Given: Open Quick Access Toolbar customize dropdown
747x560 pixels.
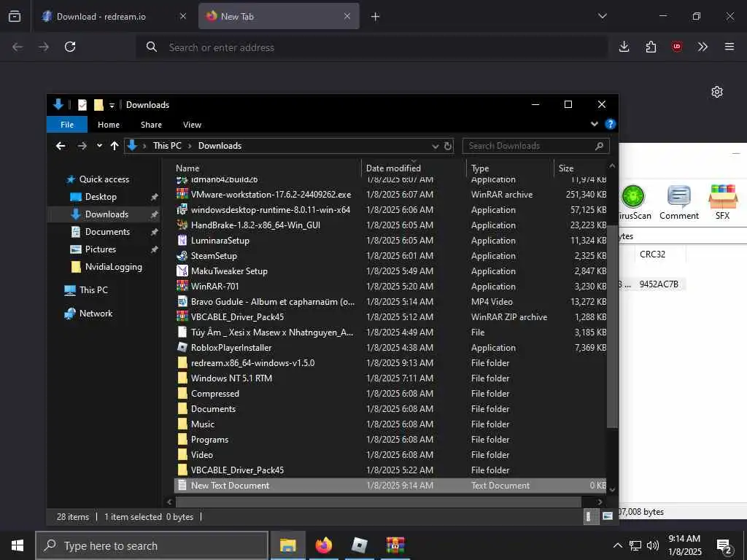Looking at the screenshot, I should (112, 105).
